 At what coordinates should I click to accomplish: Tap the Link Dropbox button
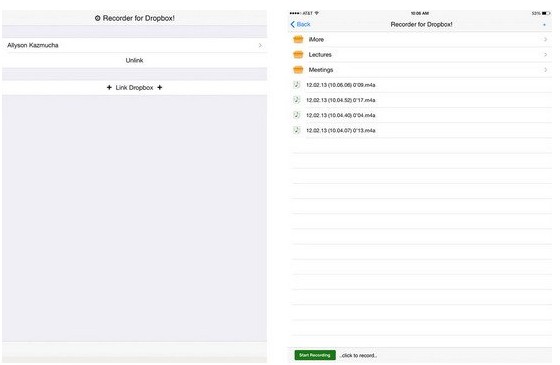click(134, 88)
